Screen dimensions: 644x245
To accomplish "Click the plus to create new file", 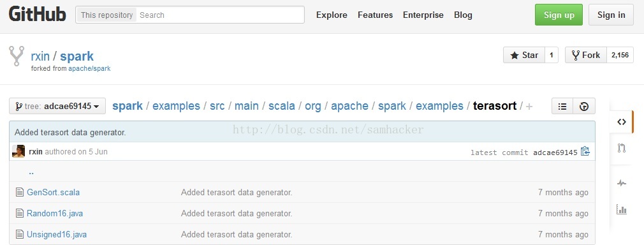I will click(x=529, y=107).
